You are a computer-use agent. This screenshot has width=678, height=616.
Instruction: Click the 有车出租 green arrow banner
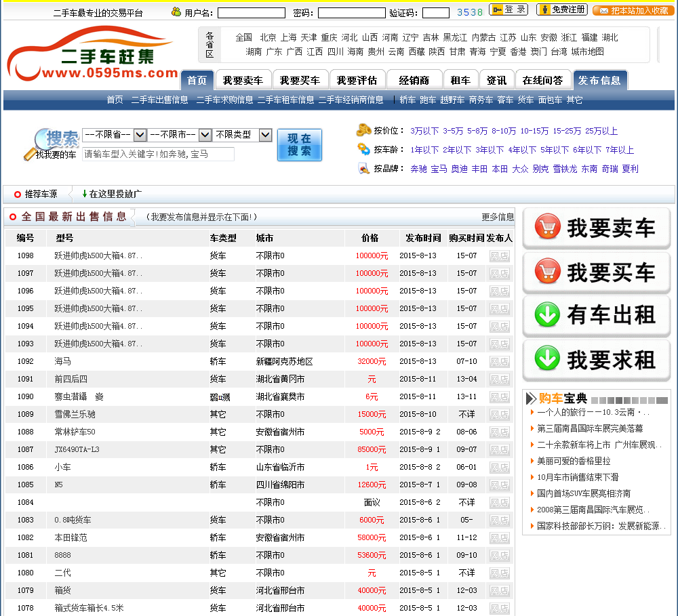coord(596,316)
